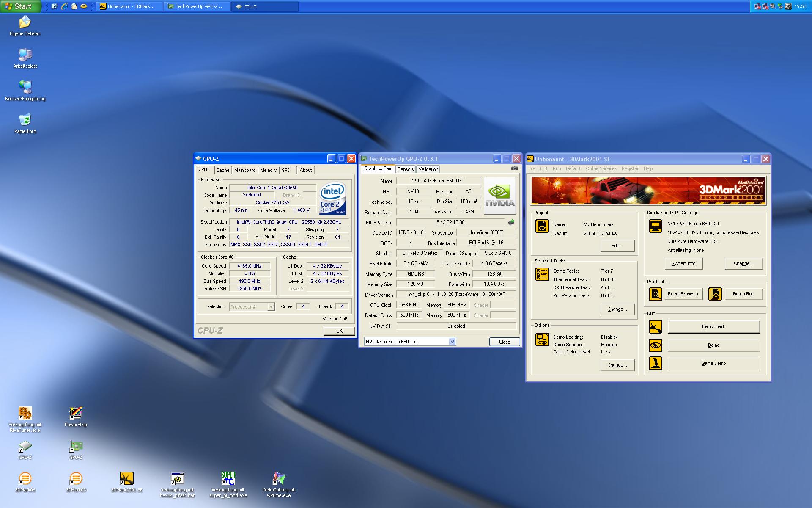812x508 pixels.
Task: Click the NVIDIA logo in GPU-Z
Action: pos(500,196)
